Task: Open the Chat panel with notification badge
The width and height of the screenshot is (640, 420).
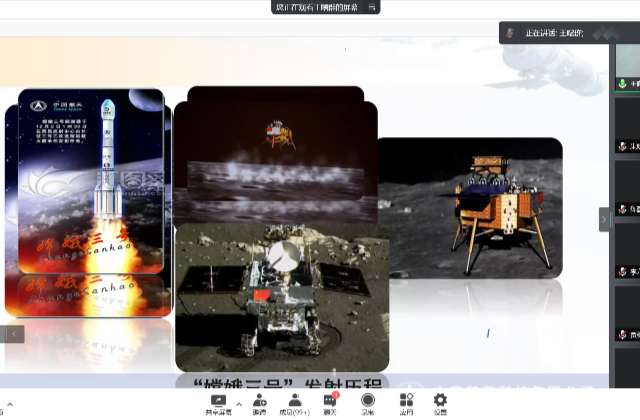Action: (x=330, y=402)
